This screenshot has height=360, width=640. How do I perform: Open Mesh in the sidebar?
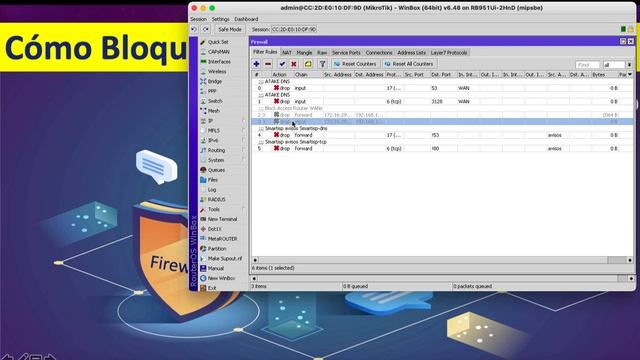pos(213,111)
